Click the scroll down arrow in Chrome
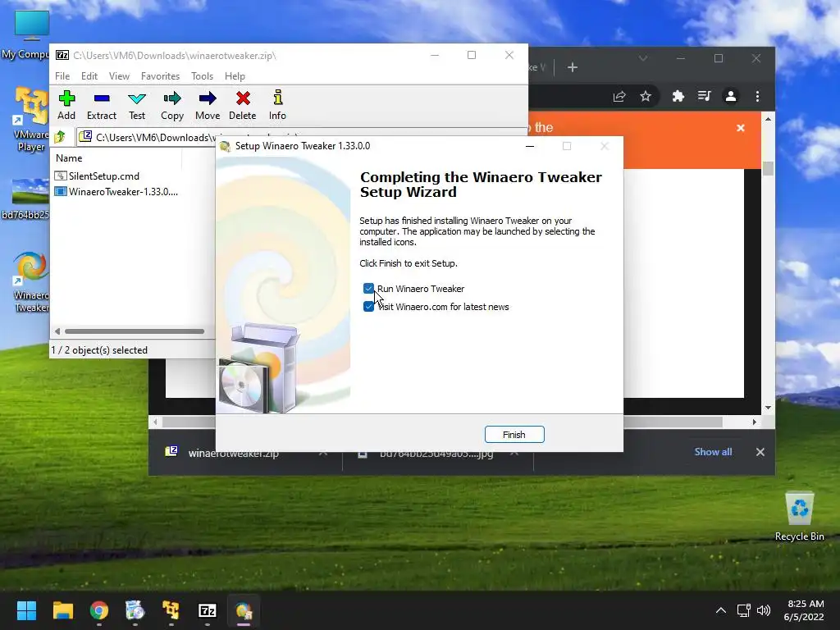840x630 pixels. point(768,408)
